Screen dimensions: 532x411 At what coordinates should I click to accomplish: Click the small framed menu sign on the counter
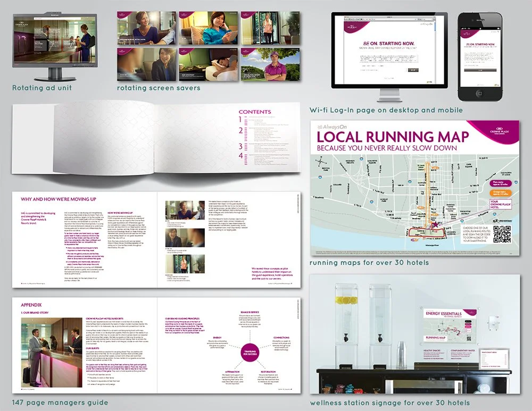coord(495,359)
